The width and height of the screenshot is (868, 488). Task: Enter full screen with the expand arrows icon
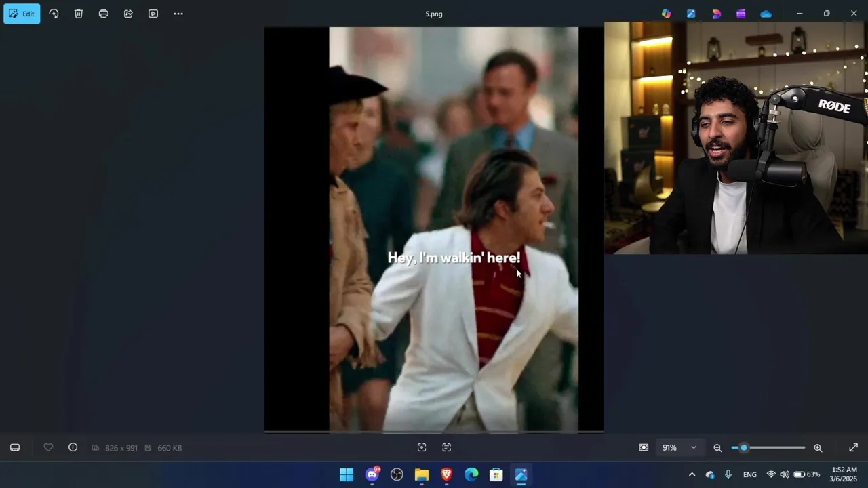tap(853, 447)
